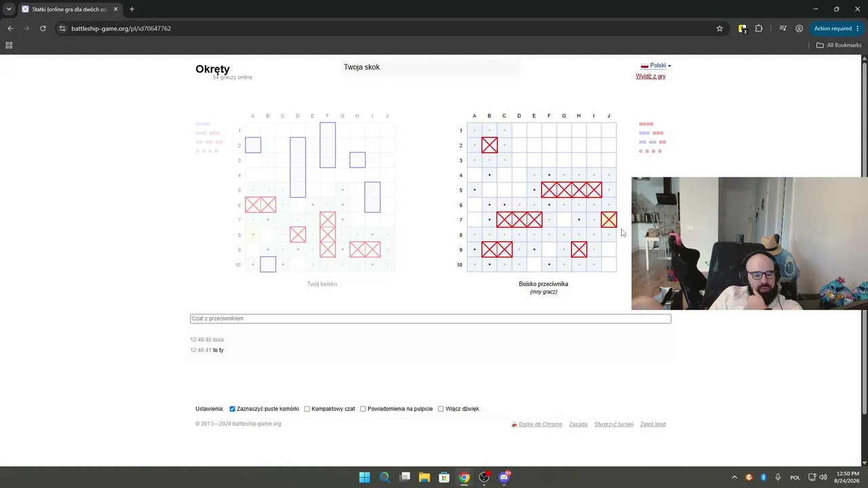This screenshot has width=868, height=488.
Task: Open the microphone tray icon
Action: (x=778, y=477)
